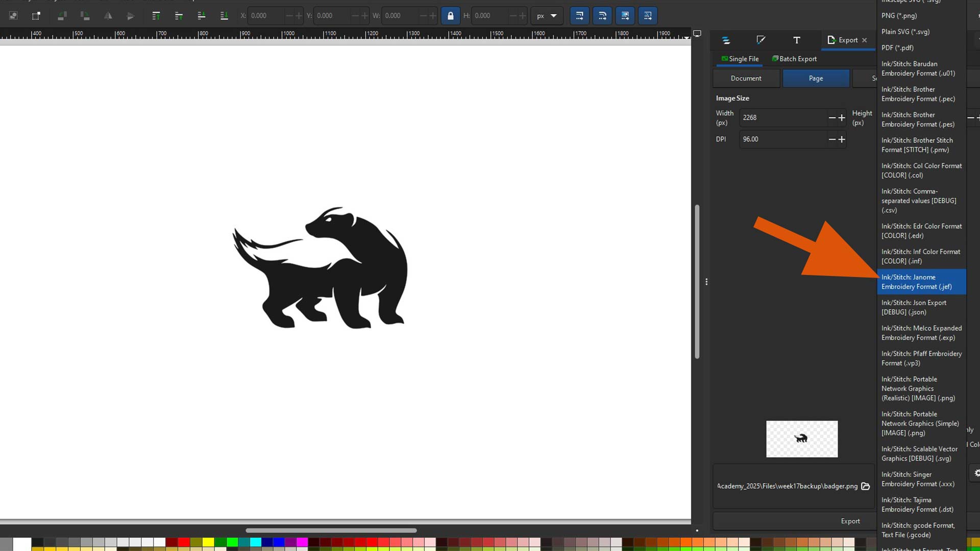This screenshot has height=551, width=980.
Task: Flip selection horizontally
Action: tap(108, 16)
